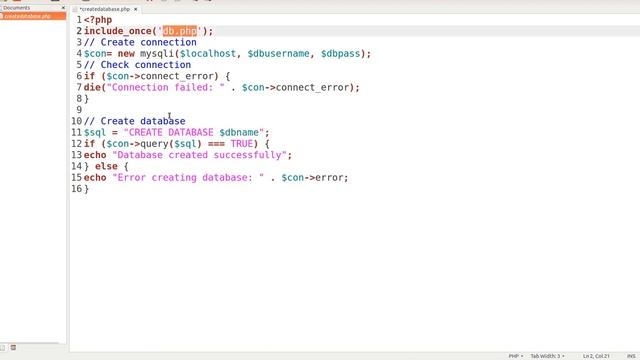Click the '<?php' opening tag on line 1
Screen dimensions: 640x360
(98, 20)
